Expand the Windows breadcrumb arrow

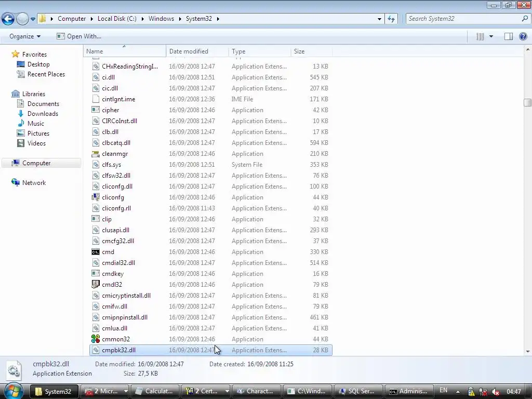(x=180, y=19)
